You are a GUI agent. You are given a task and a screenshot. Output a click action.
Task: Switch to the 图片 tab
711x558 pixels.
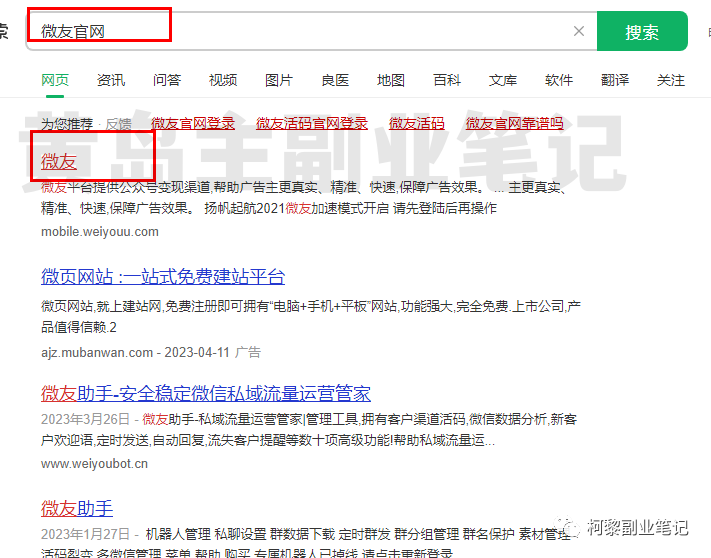click(279, 80)
